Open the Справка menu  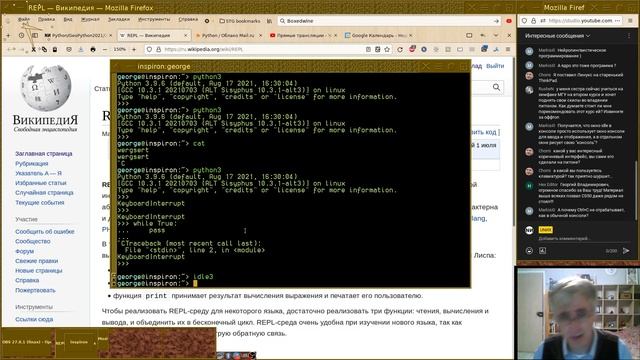click(x=188, y=20)
